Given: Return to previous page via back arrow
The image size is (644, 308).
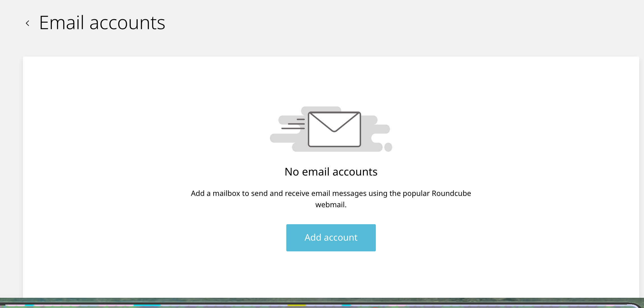Looking at the screenshot, I should click(27, 23).
